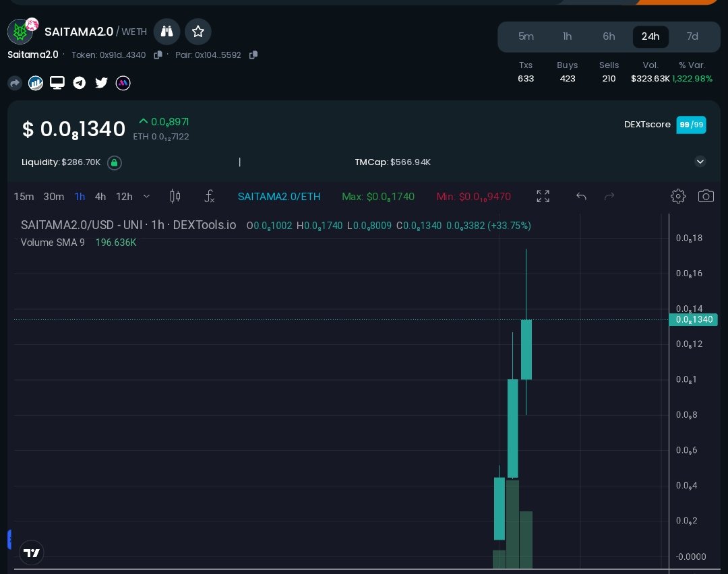Image resolution: width=728 pixels, height=574 pixels.
Task: Open the Telegram link icon
Action: pyautogui.click(x=80, y=83)
